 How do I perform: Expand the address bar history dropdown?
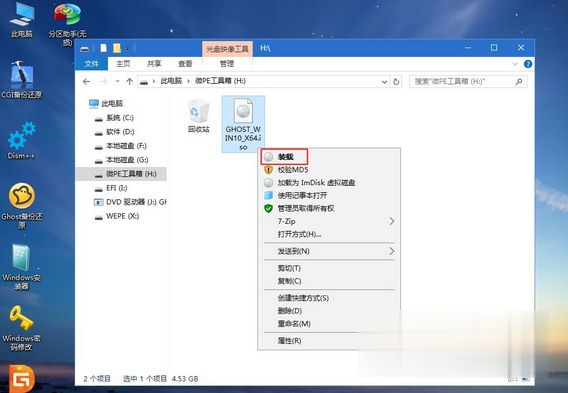pyautogui.click(x=384, y=82)
